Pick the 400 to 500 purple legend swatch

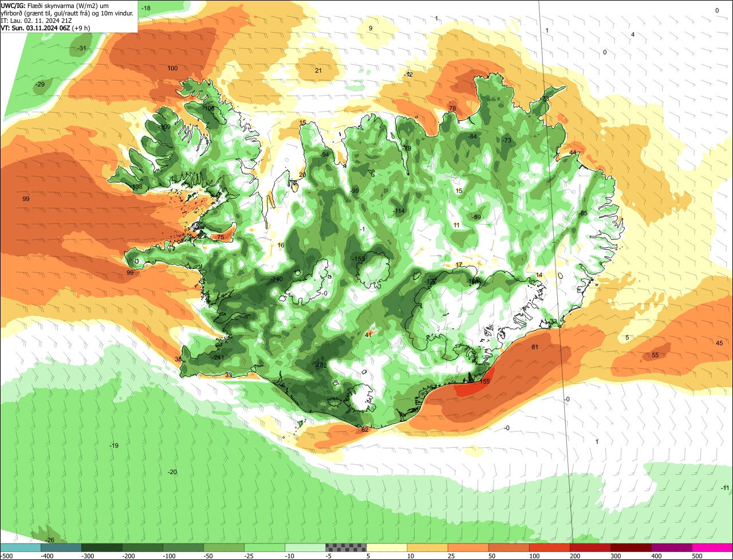point(671,547)
